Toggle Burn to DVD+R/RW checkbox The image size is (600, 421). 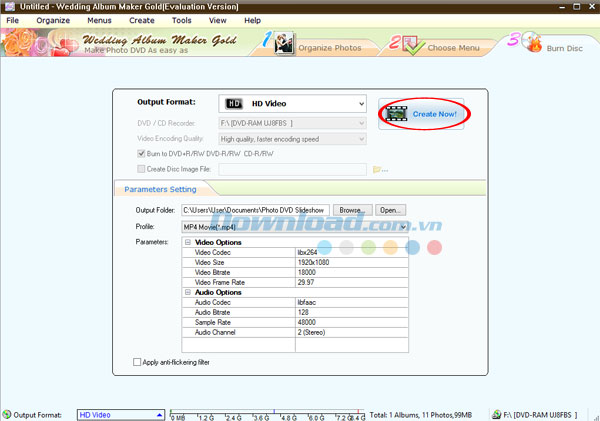pos(141,154)
